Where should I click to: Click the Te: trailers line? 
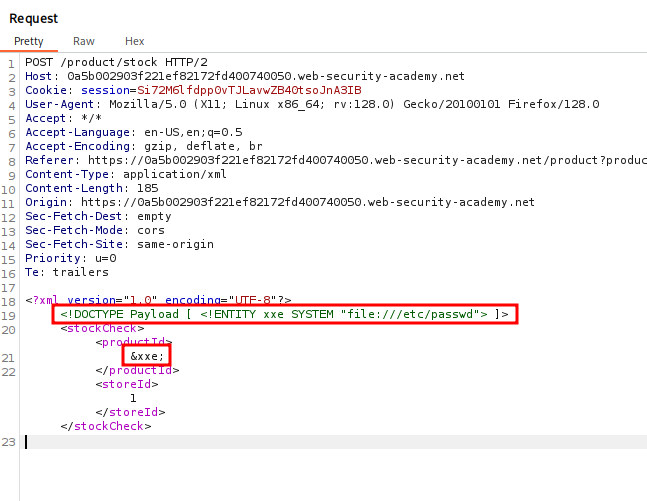[x=67, y=273]
